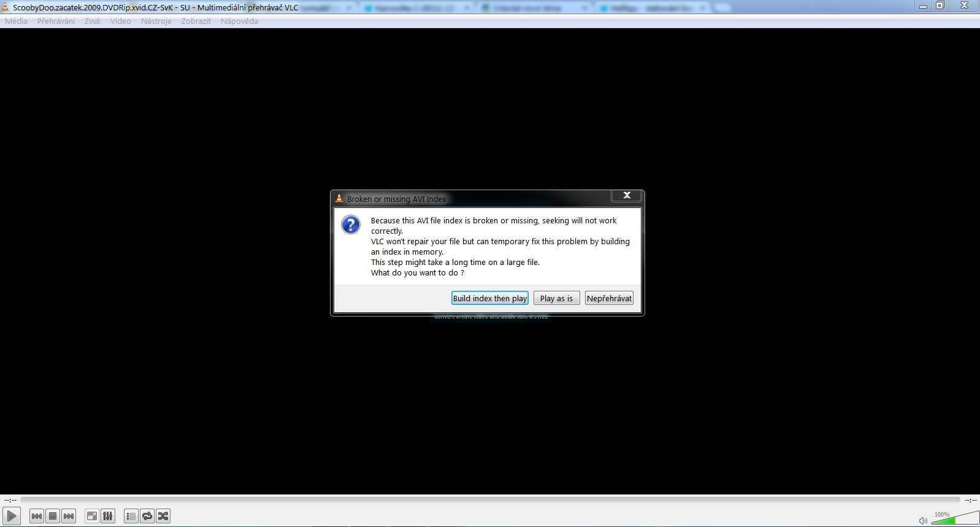The image size is (980, 527).
Task: Close the Broken or missing AVI Index dialog
Action: coord(626,195)
